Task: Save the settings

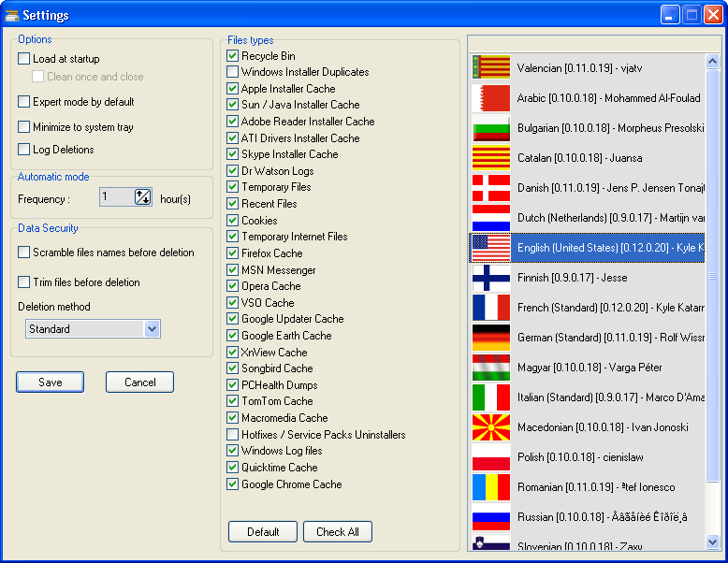Action: tap(51, 382)
